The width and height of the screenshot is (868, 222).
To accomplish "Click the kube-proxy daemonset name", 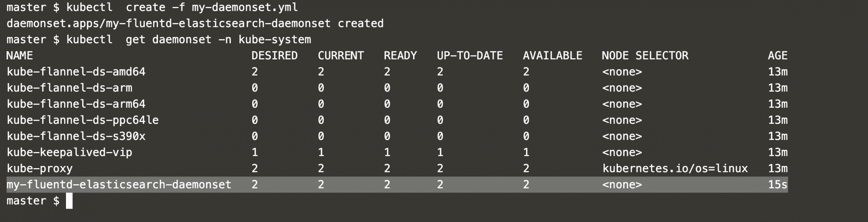I will [x=39, y=168].
